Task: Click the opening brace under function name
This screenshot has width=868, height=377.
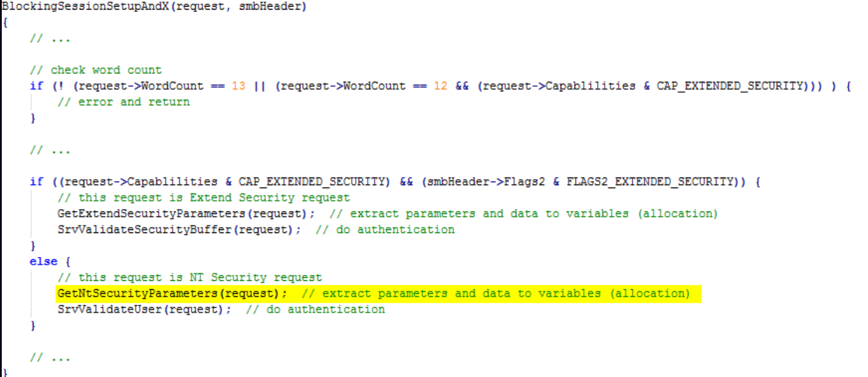Action: tap(5, 22)
